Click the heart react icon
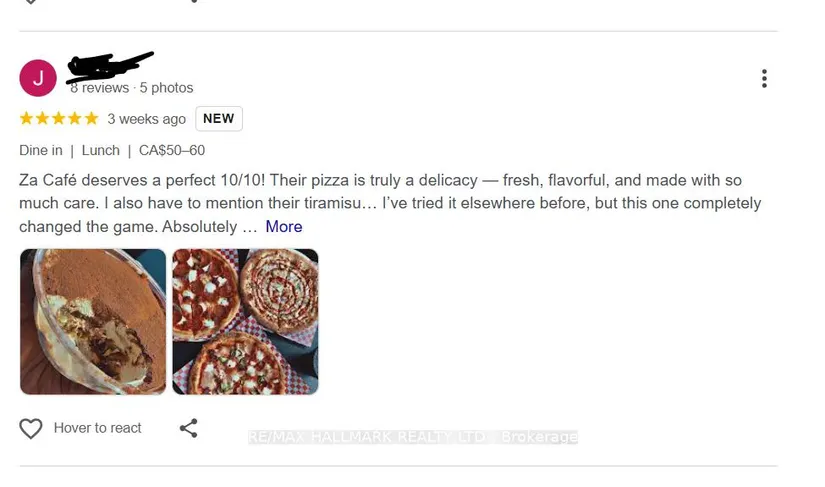 coord(31,428)
